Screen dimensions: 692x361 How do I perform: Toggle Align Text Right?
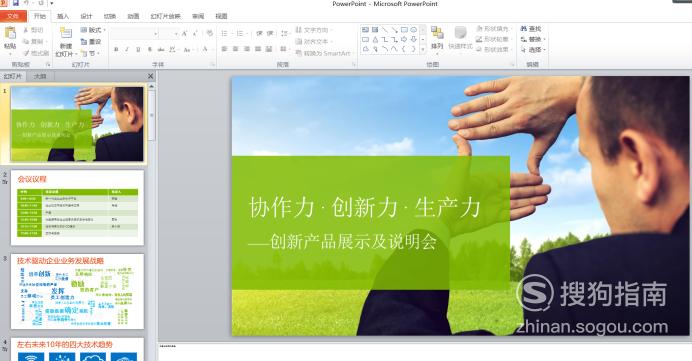tap(247, 49)
